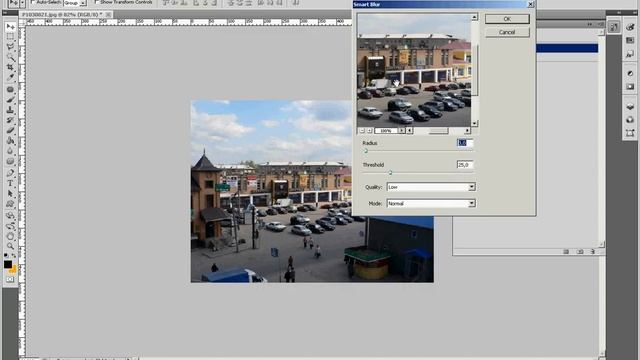This screenshot has height=360, width=640.
Task: Open the Swatches panel dock icon
Action: point(630,40)
